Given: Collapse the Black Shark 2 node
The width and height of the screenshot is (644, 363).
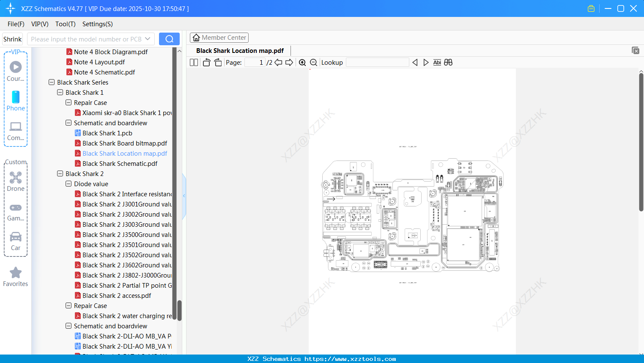Looking at the screenshot, I should 60,174.
